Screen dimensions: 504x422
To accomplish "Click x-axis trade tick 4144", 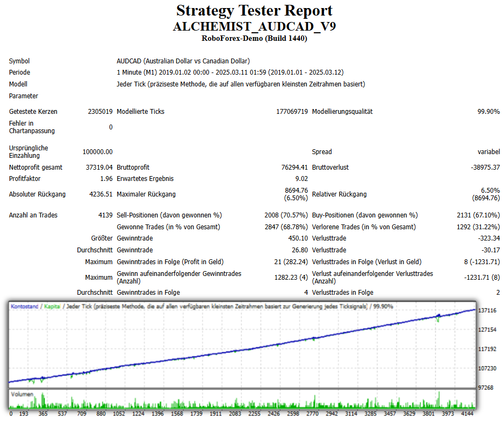I will tap(467, 413).
